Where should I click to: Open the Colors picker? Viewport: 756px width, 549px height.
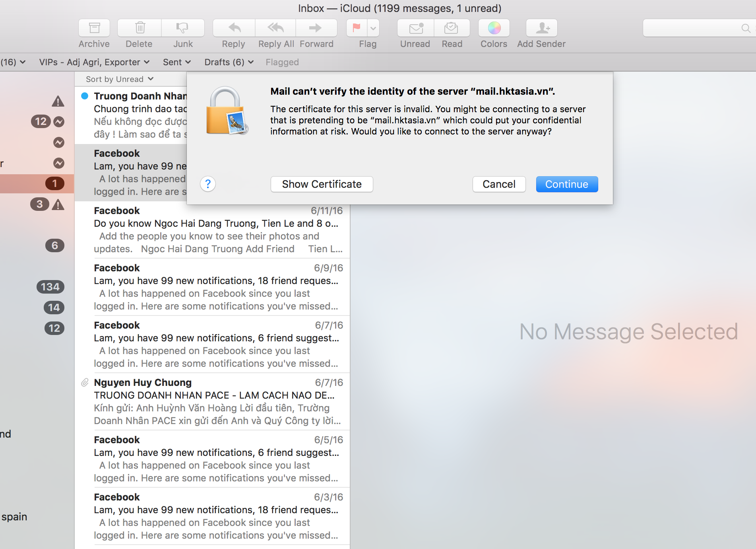pyautogui.click(x=494, y=28)
